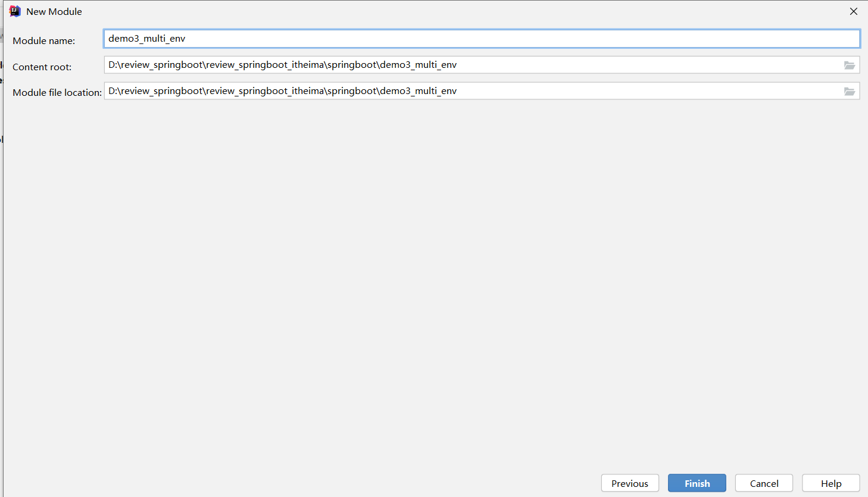This screenshot has width=868, height=497.
Task: Click the 'Module file location:' label
Action: click(57, 93)
